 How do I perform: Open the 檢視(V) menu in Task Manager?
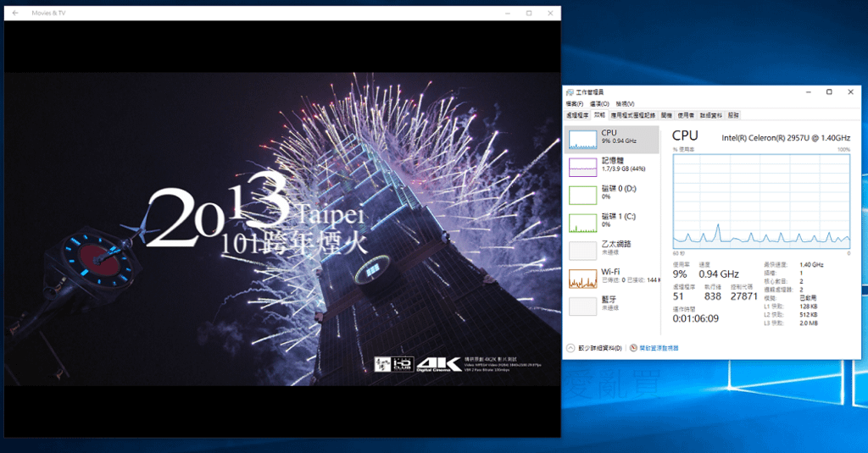[625, 104]
